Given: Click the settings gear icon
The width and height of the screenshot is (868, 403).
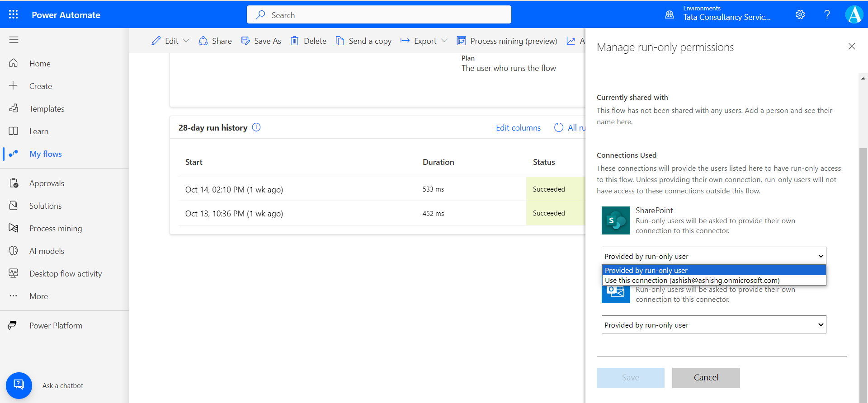Looking at the screenshot, I should point(800,14).
